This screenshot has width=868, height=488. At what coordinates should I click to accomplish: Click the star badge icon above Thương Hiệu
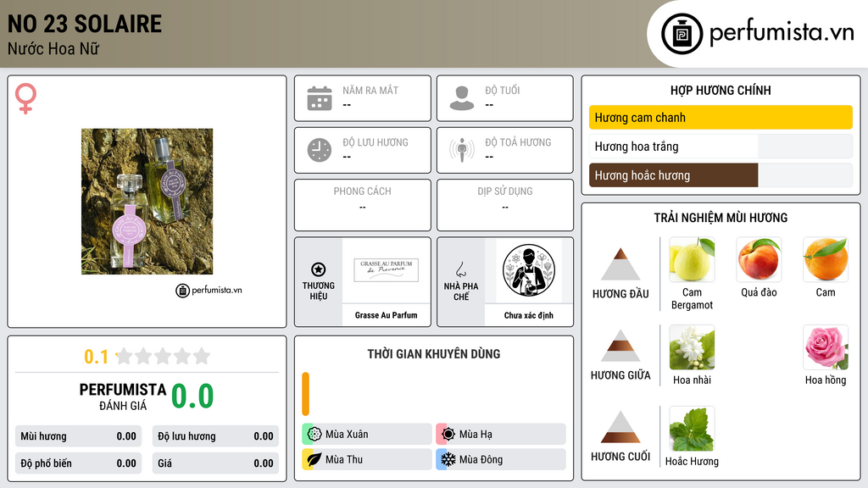[x=319, y=269]
